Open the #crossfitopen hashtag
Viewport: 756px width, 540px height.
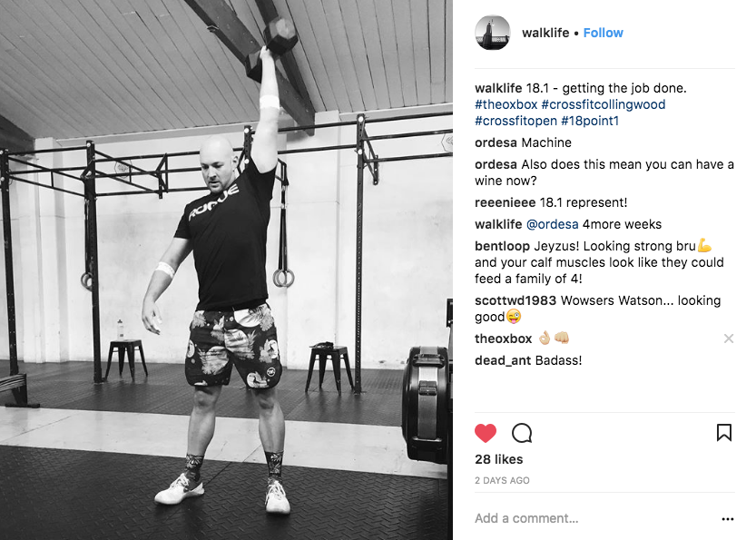[515, 121]
